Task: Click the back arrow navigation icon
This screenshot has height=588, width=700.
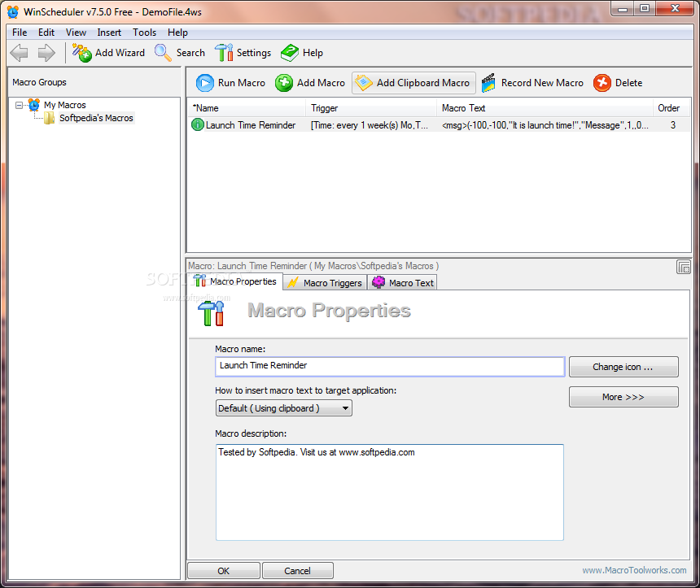Action: point(20,53)
